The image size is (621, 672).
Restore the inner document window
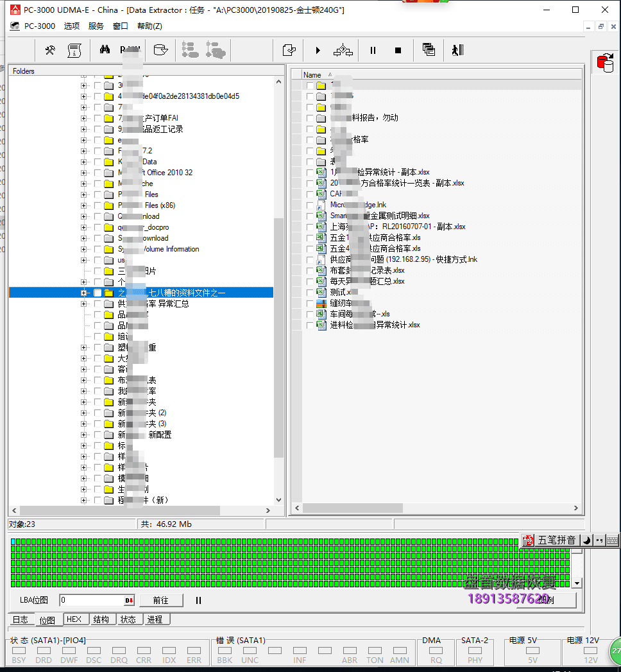click(601, 26)
